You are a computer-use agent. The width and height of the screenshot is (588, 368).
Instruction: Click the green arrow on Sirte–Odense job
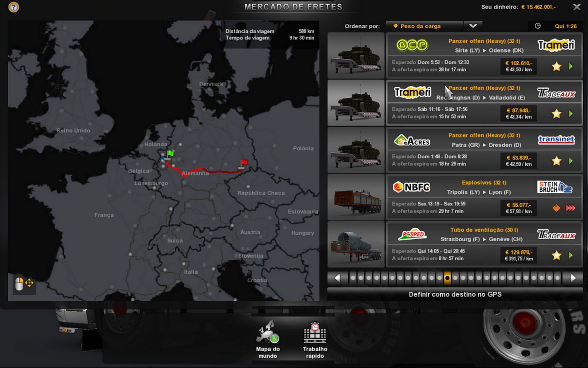tap(571, 66)
